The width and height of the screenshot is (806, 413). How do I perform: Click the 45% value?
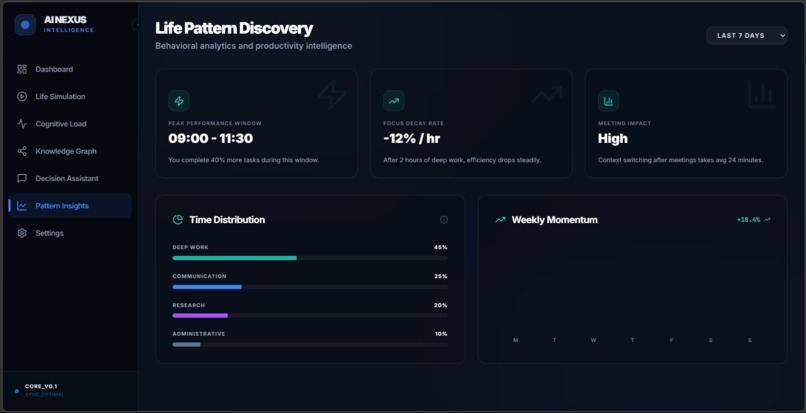(441, 247)
